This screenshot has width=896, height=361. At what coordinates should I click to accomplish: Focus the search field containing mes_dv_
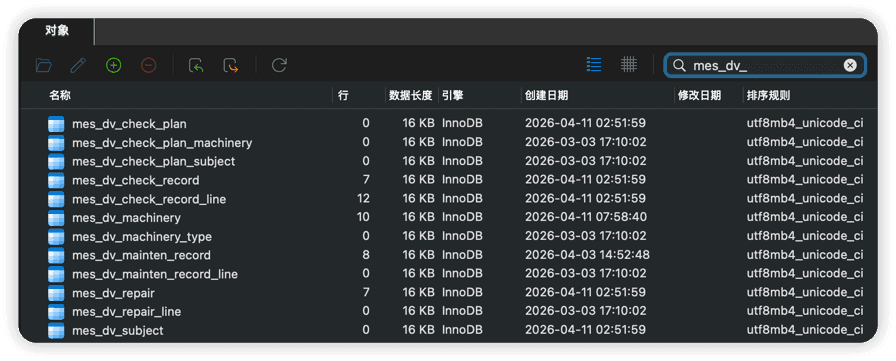pos(765,66)
